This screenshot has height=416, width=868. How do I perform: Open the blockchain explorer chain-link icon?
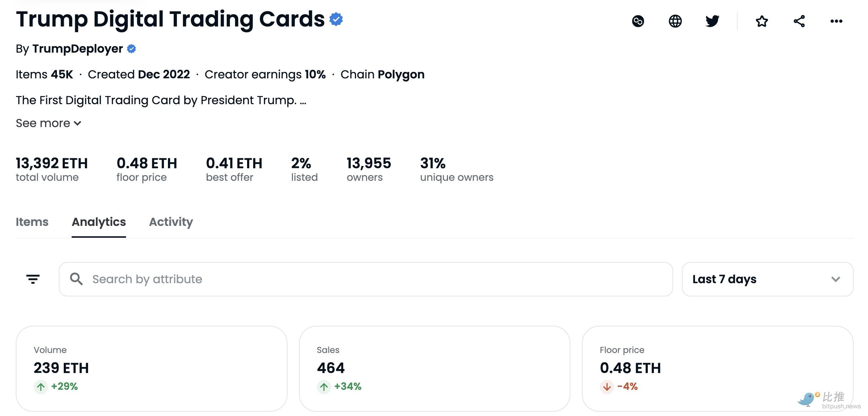pos(638,21)
